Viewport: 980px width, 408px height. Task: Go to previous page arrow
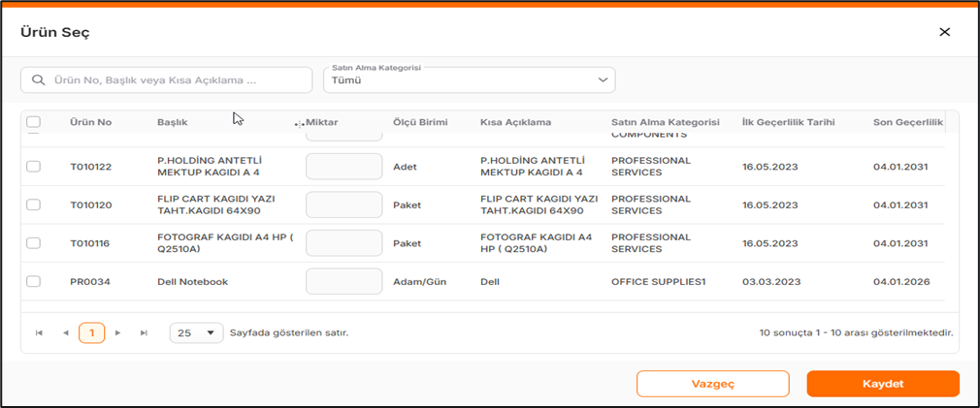pos(65,333)
